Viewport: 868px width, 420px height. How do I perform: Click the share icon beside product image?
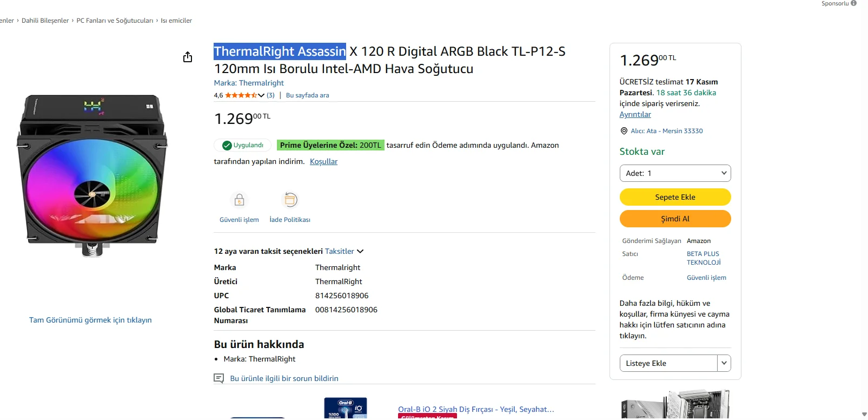[188, 57]
